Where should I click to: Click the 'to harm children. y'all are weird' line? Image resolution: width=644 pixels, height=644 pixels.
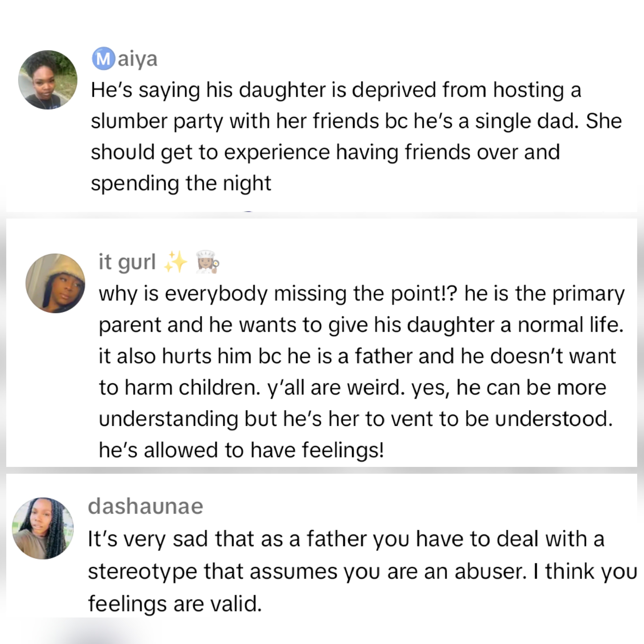point(352,388)
